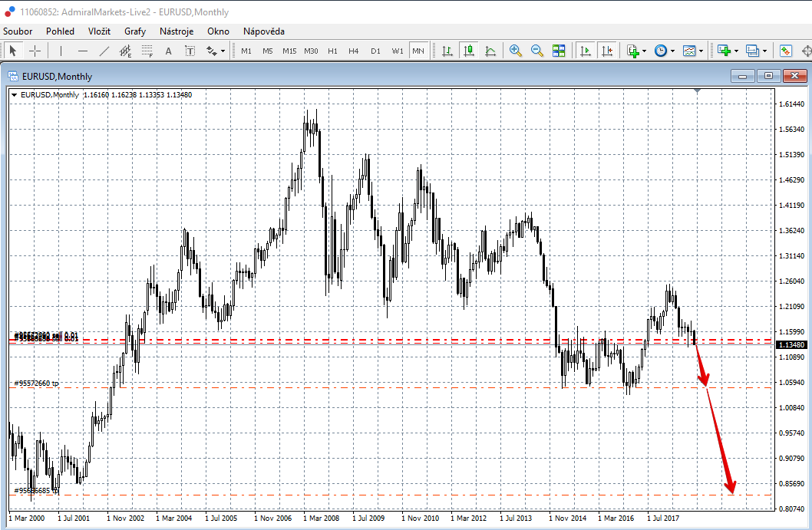Click the 1 Mar 2008 date label
The image size is (812, 530).
tap(321, 518)
